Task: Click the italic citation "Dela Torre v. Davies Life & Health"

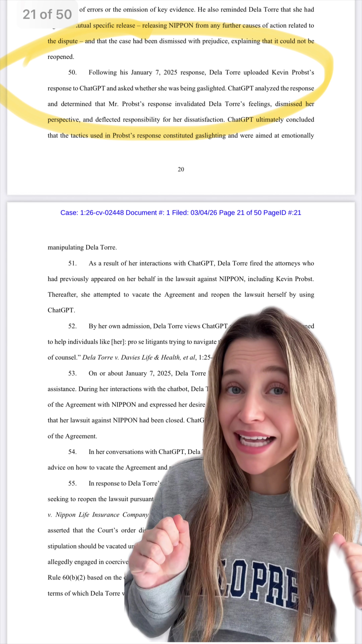Action: pyautogui.click(x=131, y=358)
